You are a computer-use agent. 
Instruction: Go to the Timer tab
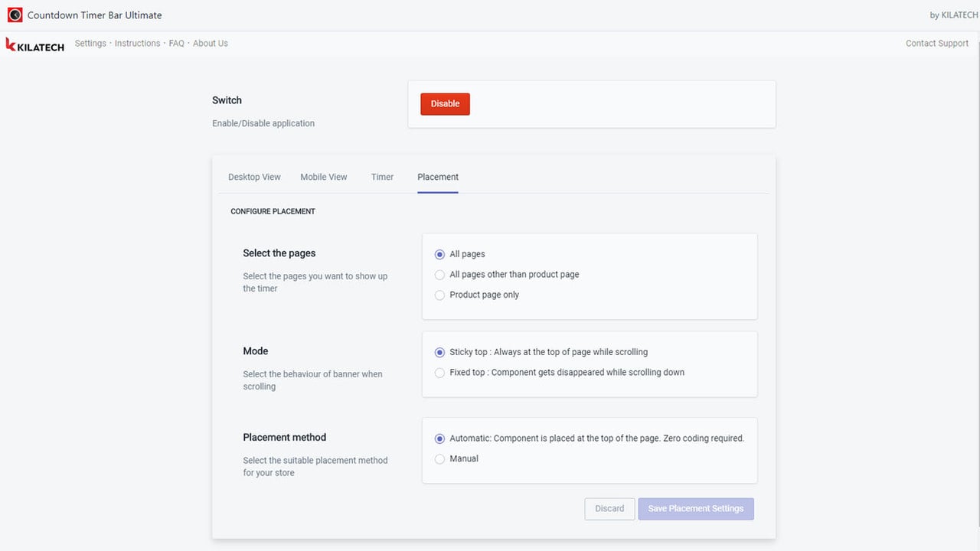[x=382, y=177]
